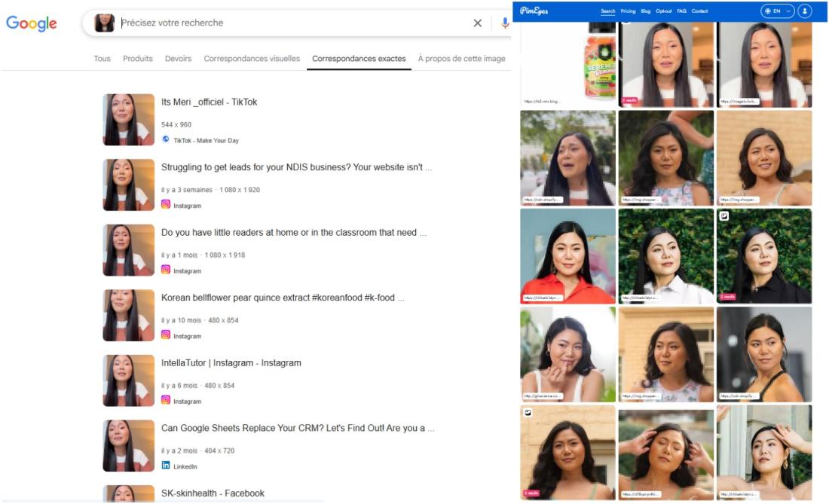Viewport: 829px width, 504px height.
Task: Open the Opt-out page in PimEyes
Action: tap(663, 11)
